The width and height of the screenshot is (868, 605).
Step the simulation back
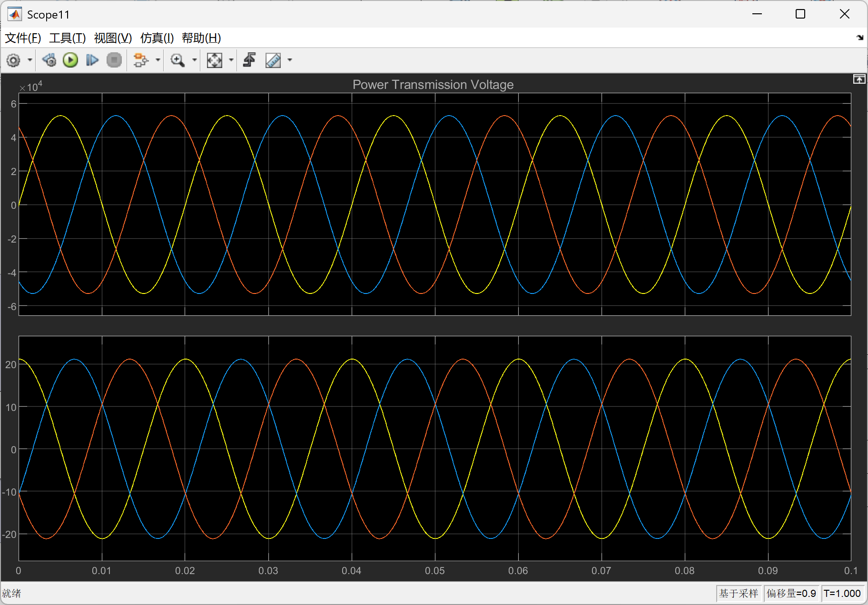tap(49, 60)
